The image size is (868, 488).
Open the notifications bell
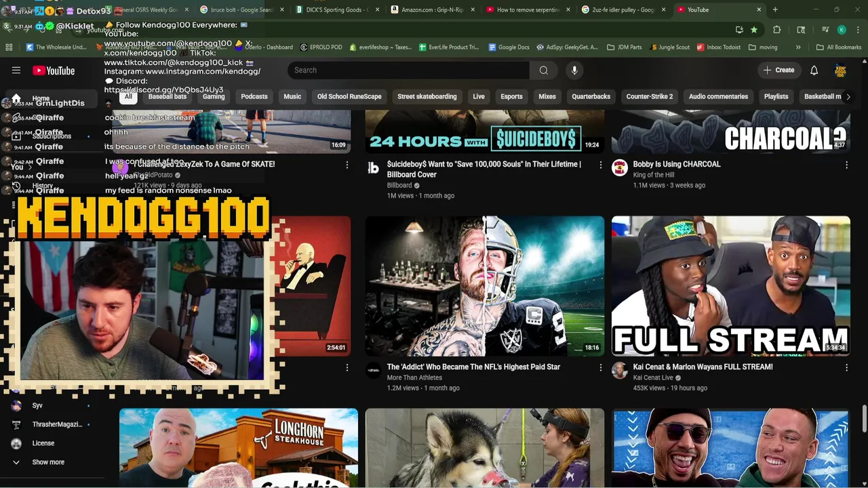[814, 70]
